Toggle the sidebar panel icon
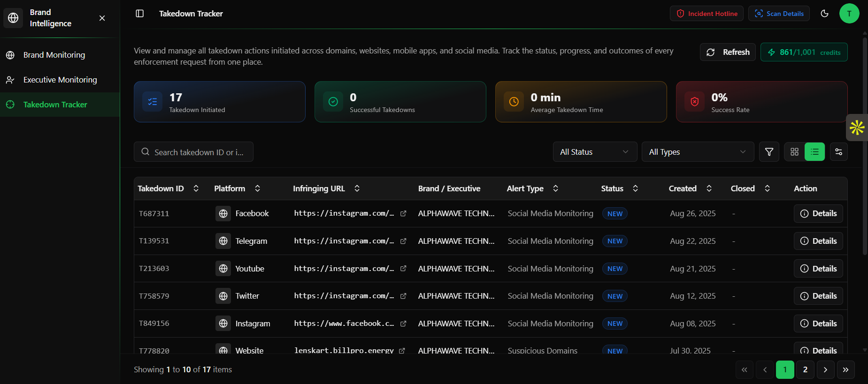 point(139,14)
